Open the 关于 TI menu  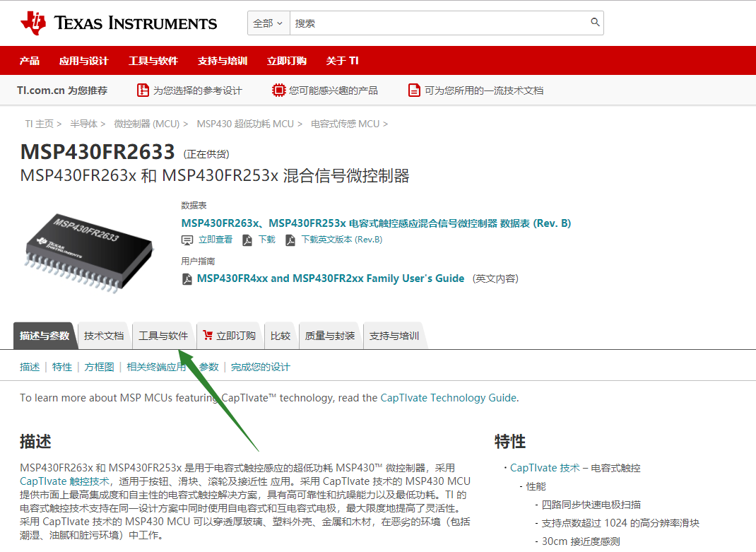click(x=343, y=61)
